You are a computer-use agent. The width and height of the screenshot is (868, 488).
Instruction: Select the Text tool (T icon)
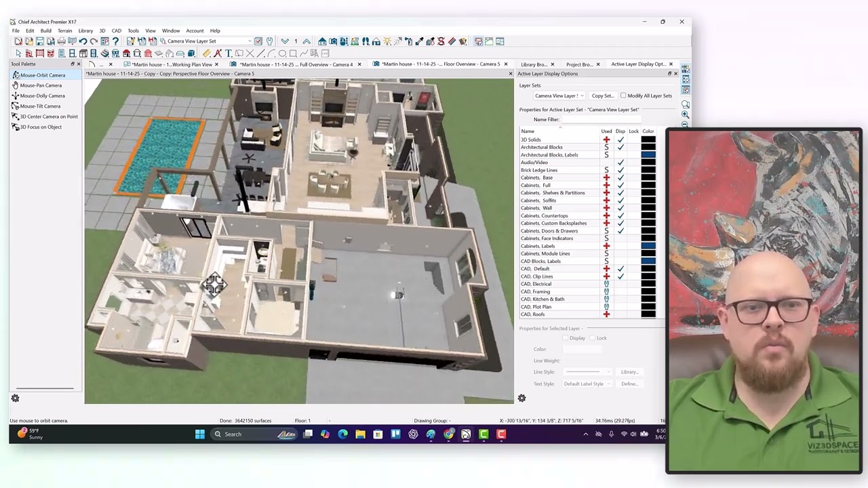coord(229,53)
